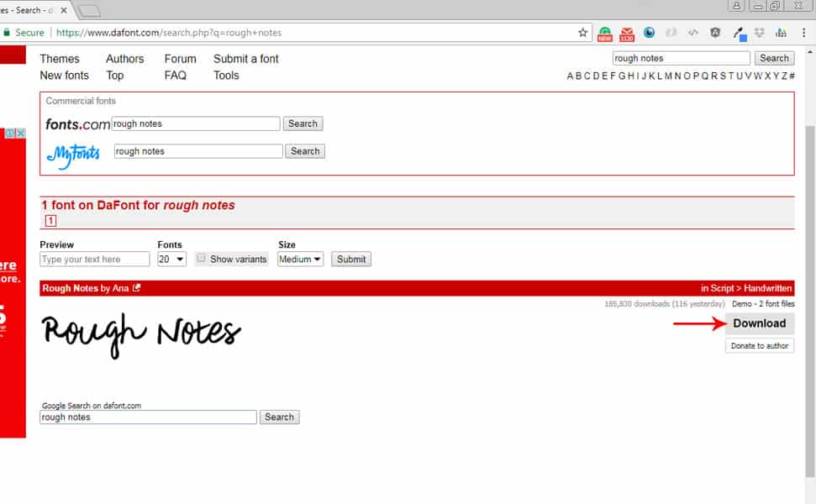Go to the Authors section

(x=125, y=59)
